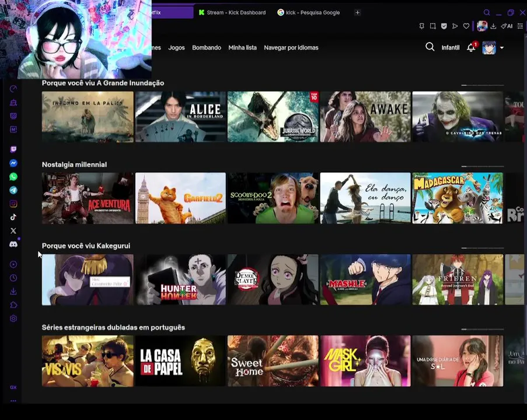Open the Frieren thumbnail
527x420 pixels.
tap(458, 279)
